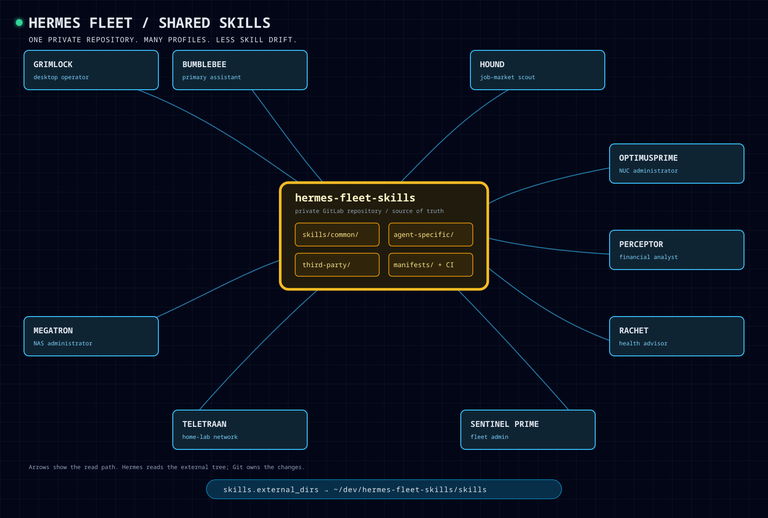Open the PERCEPTOR financial analyst card

pyautogui.click(x=676, y=250)
